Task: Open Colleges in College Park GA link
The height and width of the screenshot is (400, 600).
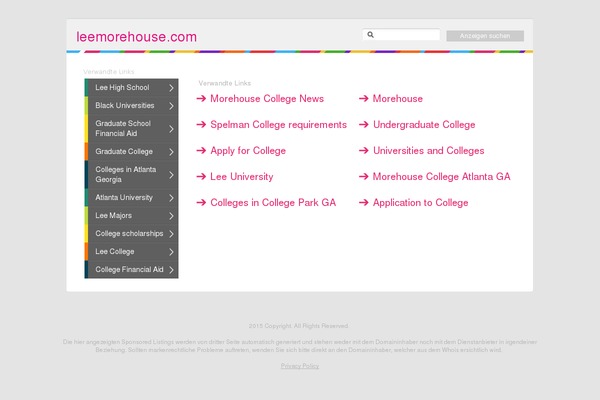Action: tap(273, 203)
